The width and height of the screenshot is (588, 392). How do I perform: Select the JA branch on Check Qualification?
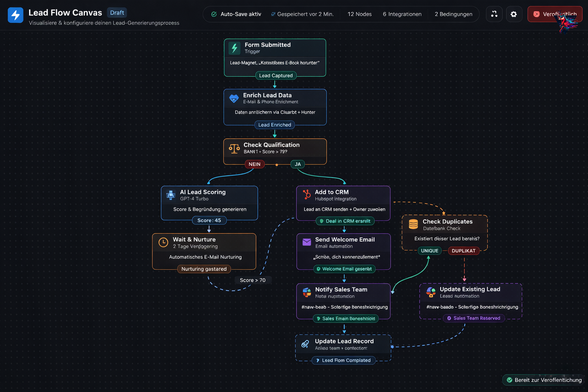(297, 164)
